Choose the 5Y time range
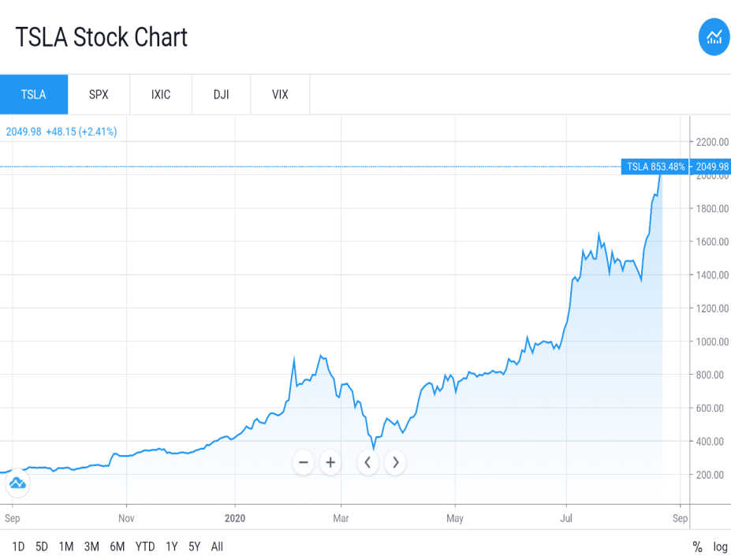The image size is (731, 560). point(195,547)
